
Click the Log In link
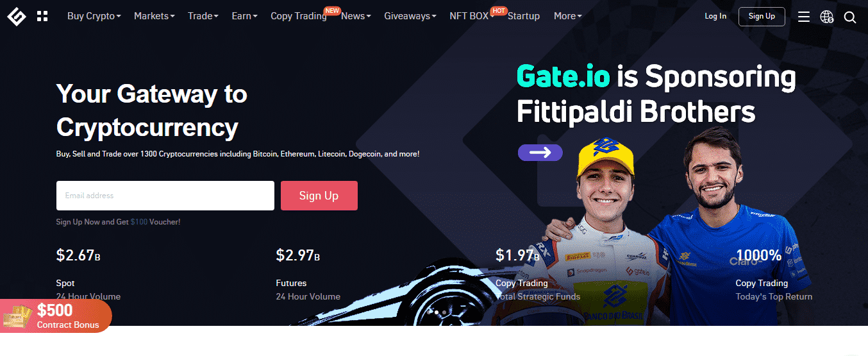tap(715, 16)
